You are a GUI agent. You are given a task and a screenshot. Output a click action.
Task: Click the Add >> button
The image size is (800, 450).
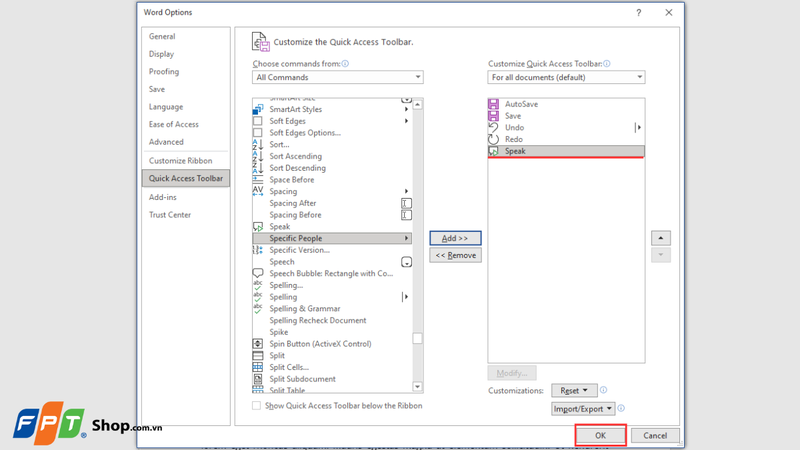pyautogui.click(x=455, y=238)
